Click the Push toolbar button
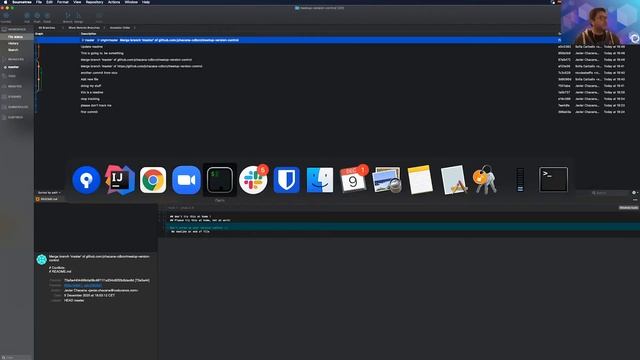This screenshot has width=640, height=360. [37, 17]
